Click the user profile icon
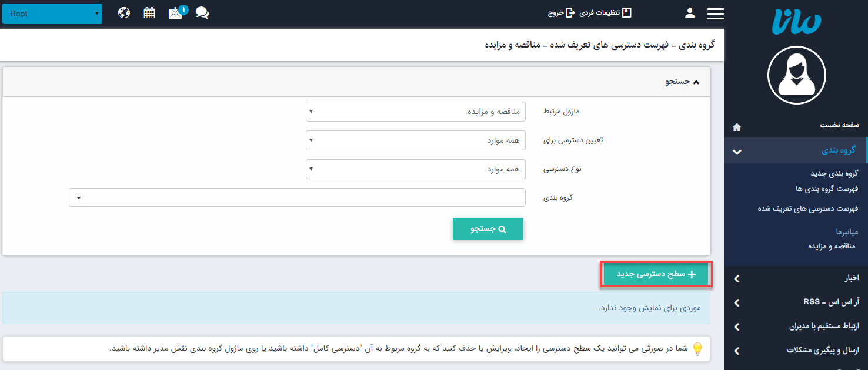This screenshot has height=370, width=868. [x=689, y=12]
